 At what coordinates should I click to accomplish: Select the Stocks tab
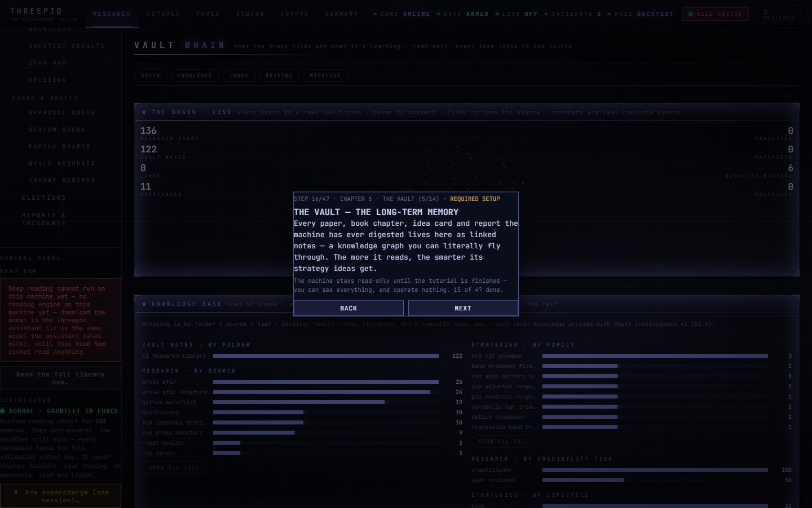[x=250, y=14]
